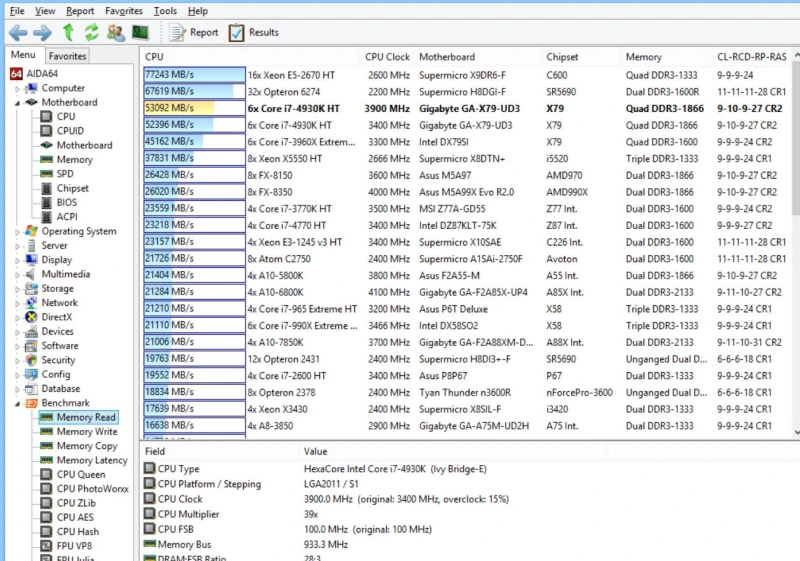Click the green Refresh toolbar icon
The width and height of the screenshot is (800, 561).
click(x=91, y=33)
